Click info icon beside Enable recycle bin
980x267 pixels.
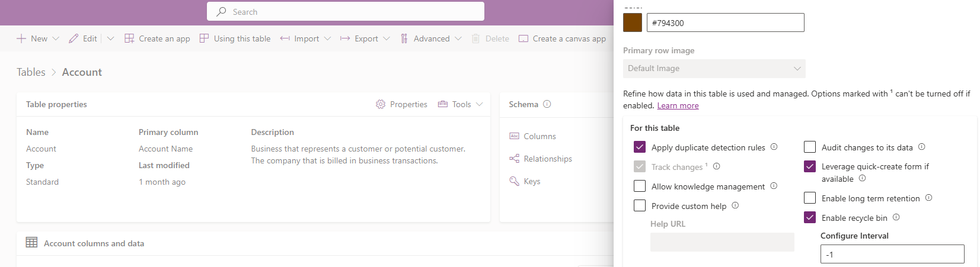click(x=896, y=217)
